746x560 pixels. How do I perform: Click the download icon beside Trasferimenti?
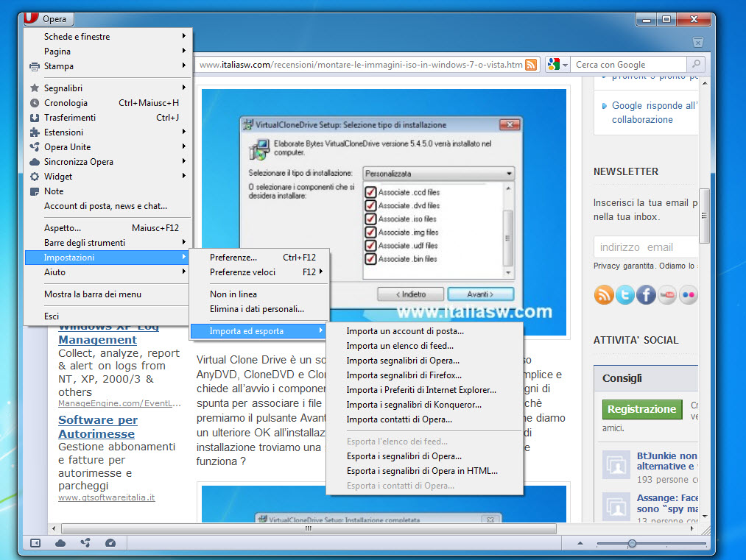(x=35, y=118)
